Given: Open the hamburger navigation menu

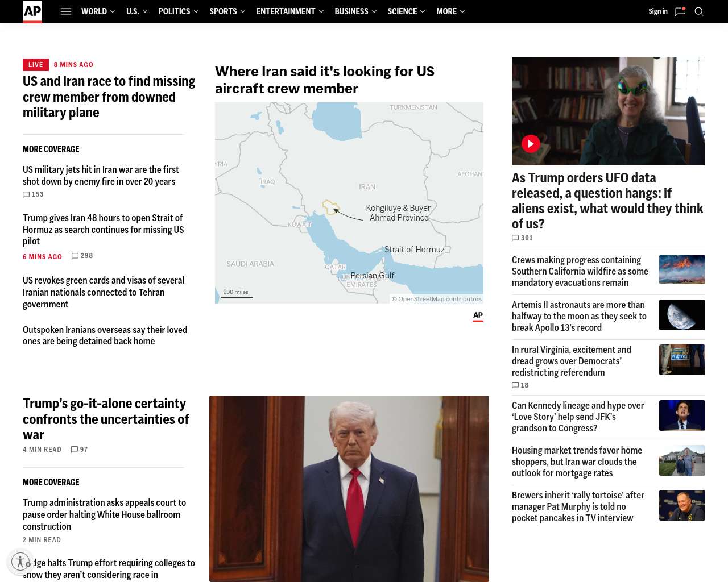Looking at the screenshot, I should tap(66, 11).
